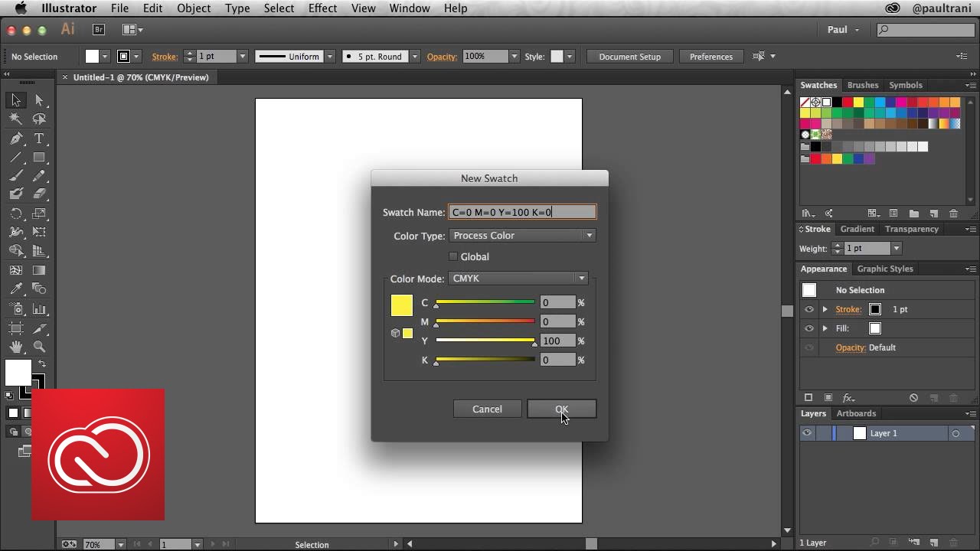Open the Swatches panel Kuler/libraries folder icon
This screenshot has height=551, width=980.
[914, 215]
